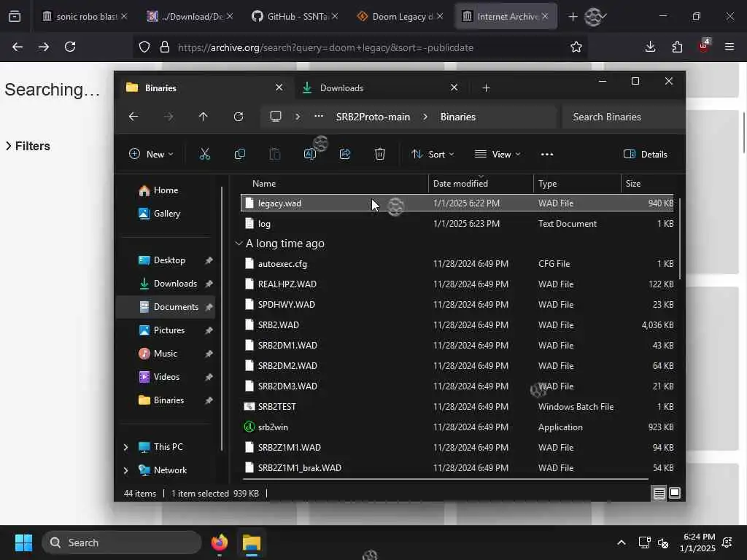Add a new File Explorer tab
This screenshot has height=560, width=747.
pyautogui.click(x=486, y=88)
